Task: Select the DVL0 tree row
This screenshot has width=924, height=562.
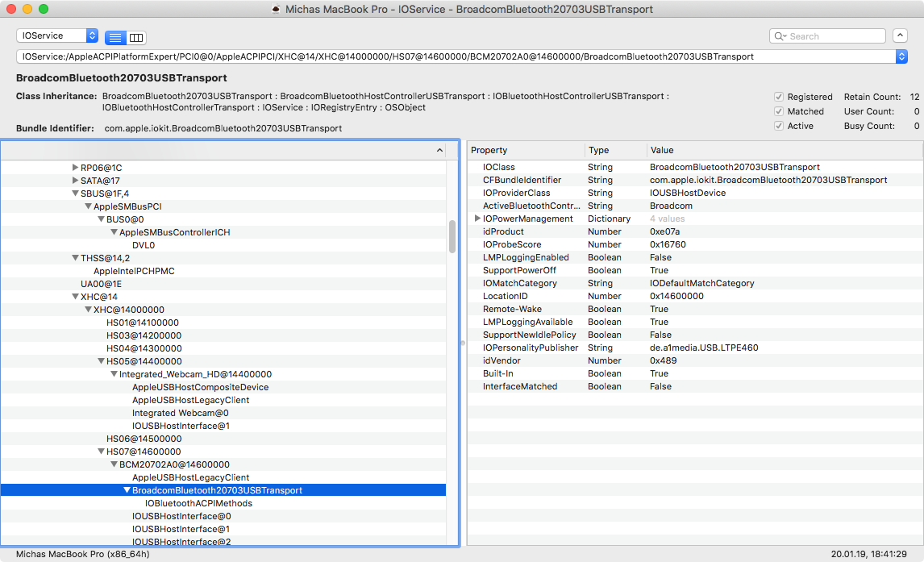Action: [x=223, y=245]
